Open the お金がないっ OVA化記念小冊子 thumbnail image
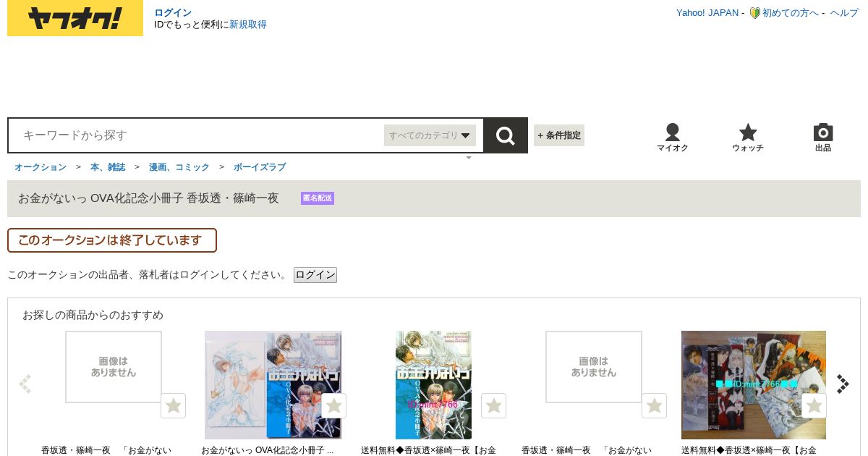 click(273, 385)
